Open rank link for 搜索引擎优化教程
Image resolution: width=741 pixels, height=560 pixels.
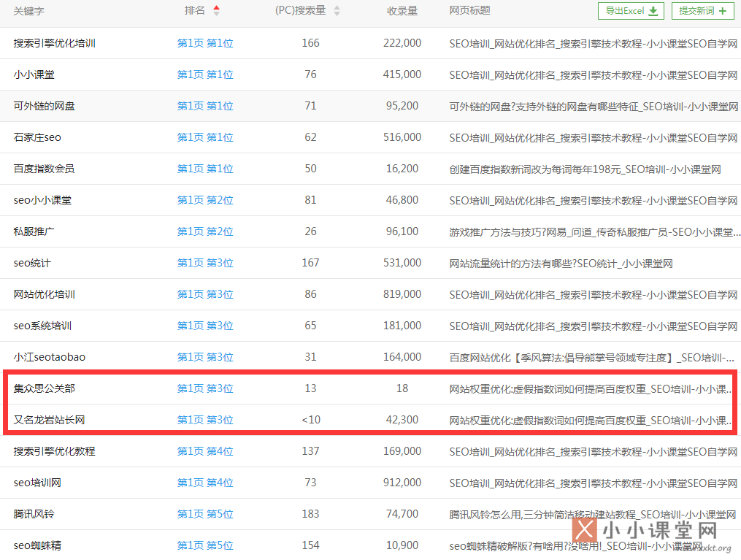pyautogui.click(x=205, y=451)
